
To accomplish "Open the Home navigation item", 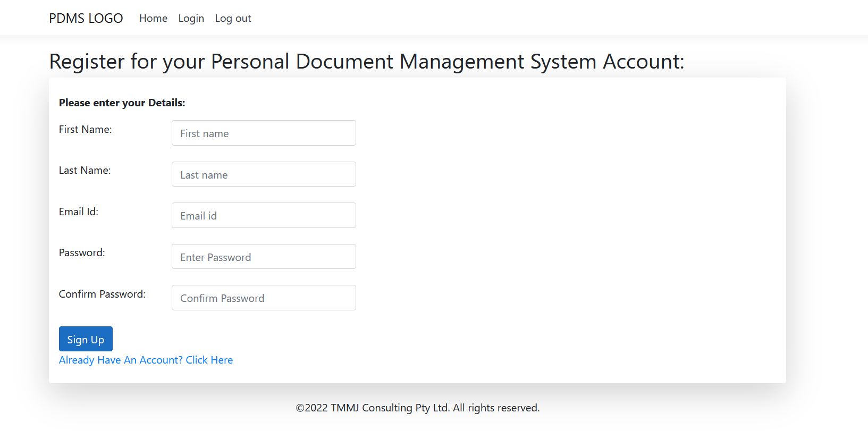I will [153, 18].
